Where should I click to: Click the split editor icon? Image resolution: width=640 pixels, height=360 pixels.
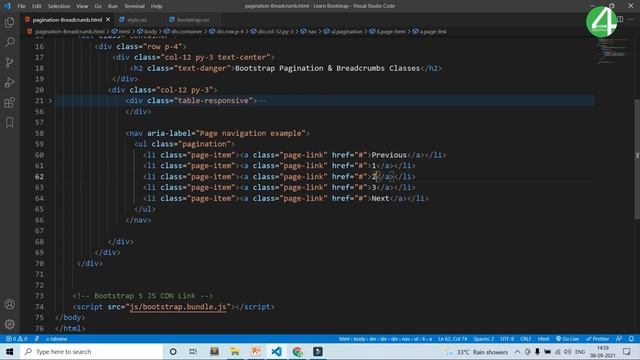(x=620, y=19)
